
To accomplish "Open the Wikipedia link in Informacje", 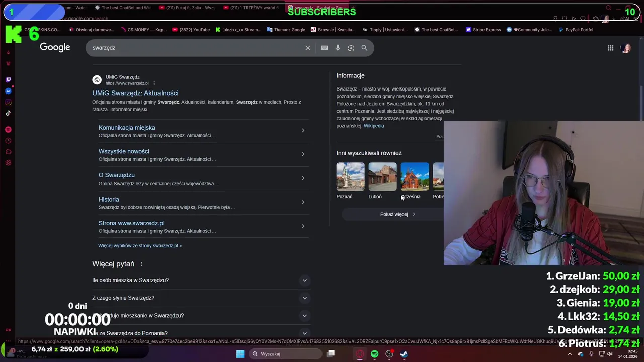I will pos(374,126).
